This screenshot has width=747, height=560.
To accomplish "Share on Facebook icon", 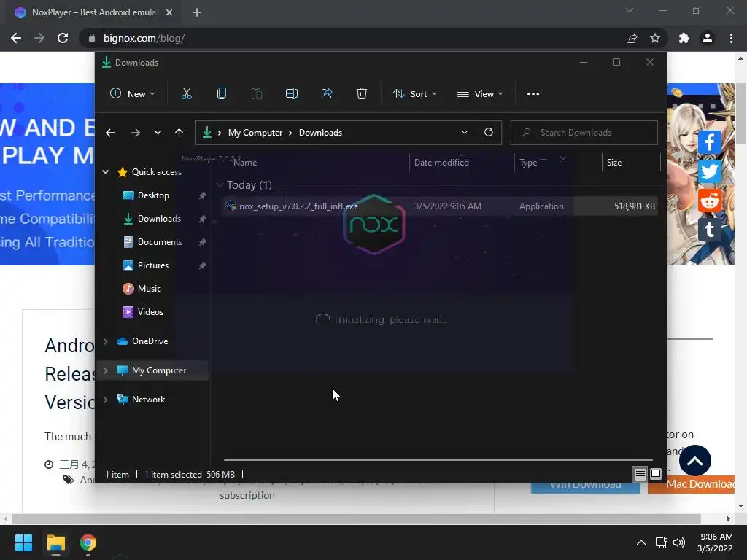I will click(709, 142).
